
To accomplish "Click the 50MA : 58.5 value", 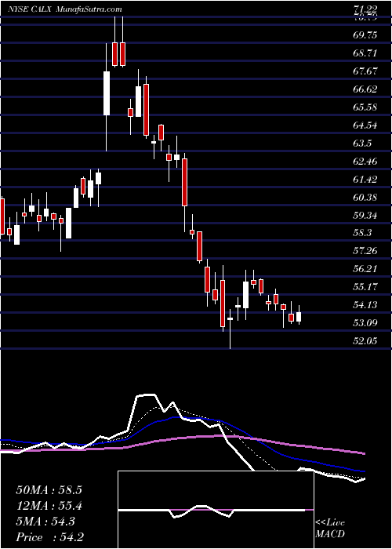I will click(49, 490).
